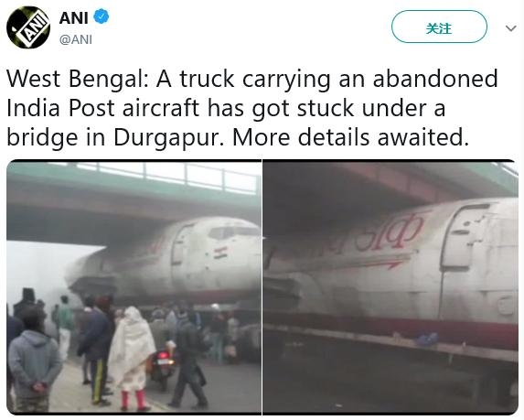524x420 pixels.
Task: Click the green bridge railing in left photo
Action: coord(167,178)
